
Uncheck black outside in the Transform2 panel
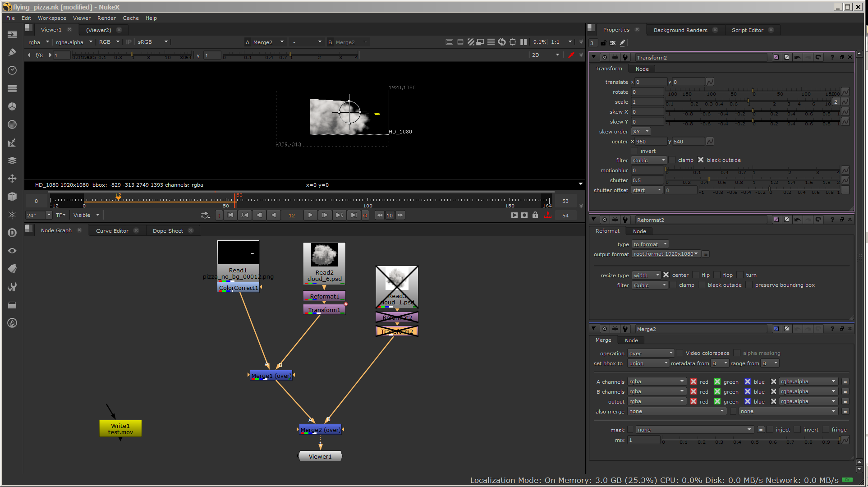(x=701, y=160)
